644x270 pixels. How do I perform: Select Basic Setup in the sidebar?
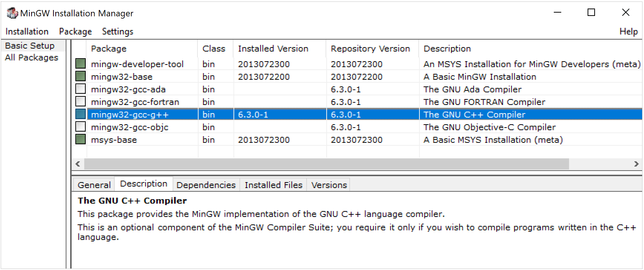tap(29, 45)
